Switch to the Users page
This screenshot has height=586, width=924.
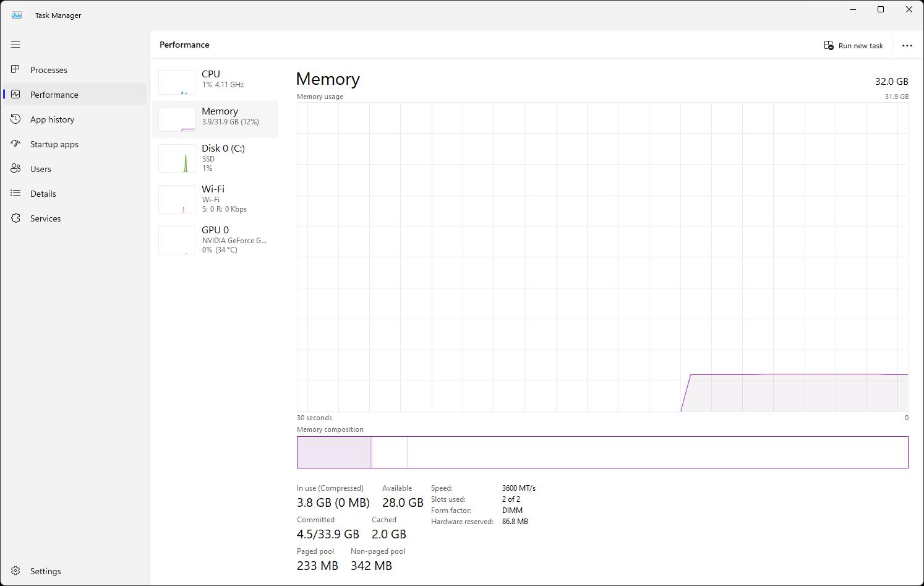point(75,169)
